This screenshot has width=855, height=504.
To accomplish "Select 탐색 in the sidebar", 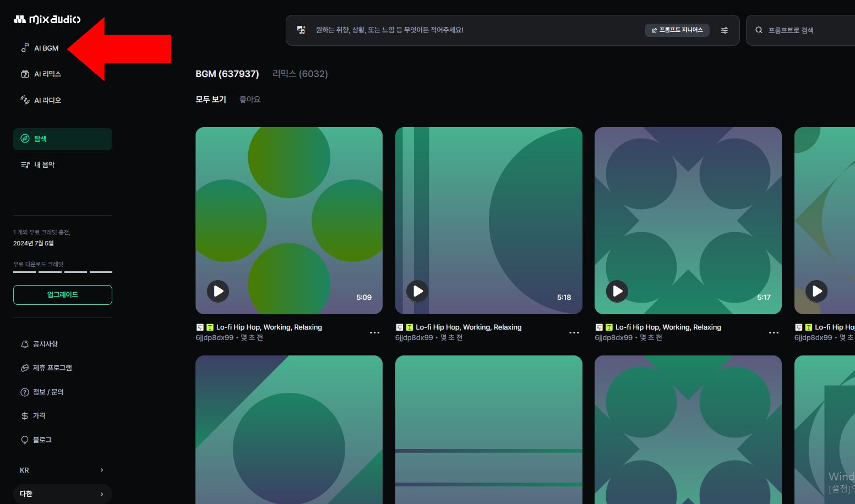I will pyautogui.click(x=63, y=139).
